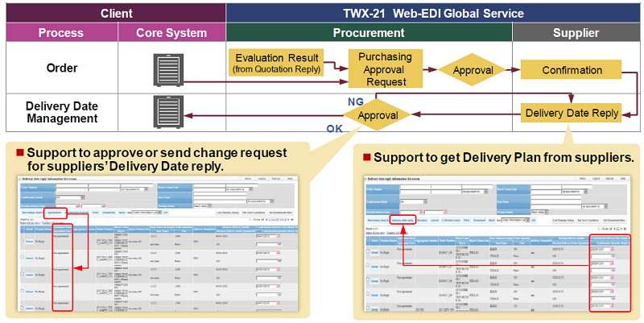Click Narrowing Search in the approval-support screenshot
This screenshot has width=644, height=323.
(x=33, y=213)
